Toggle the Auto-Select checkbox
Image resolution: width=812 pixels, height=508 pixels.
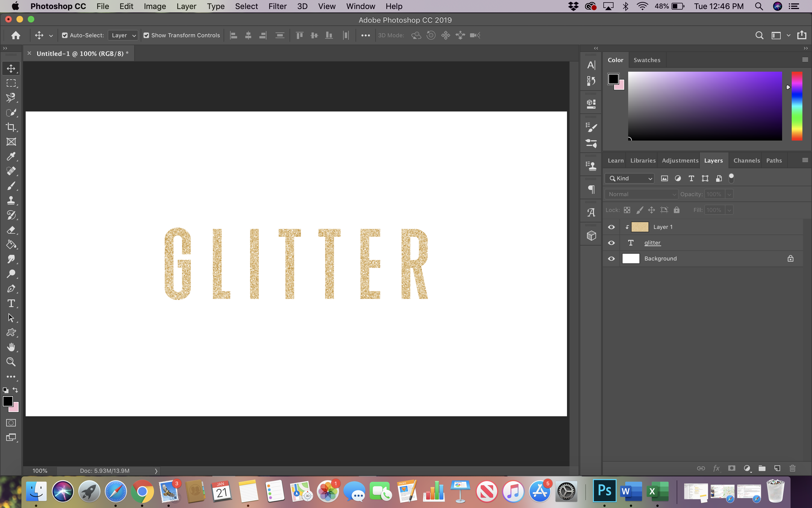pyautogui.click(x=65, y=35)
